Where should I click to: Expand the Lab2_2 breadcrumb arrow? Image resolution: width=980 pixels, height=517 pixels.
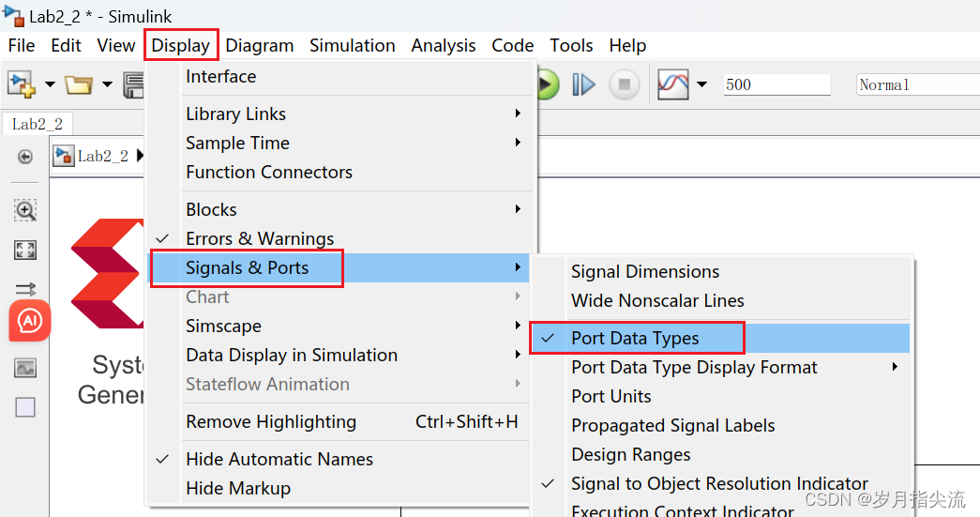click(140, 156)
